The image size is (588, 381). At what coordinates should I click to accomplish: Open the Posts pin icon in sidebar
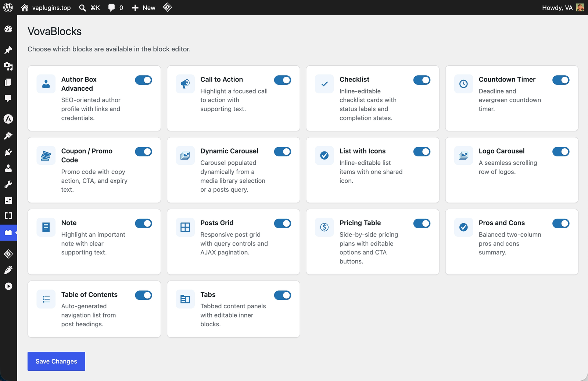8,50
